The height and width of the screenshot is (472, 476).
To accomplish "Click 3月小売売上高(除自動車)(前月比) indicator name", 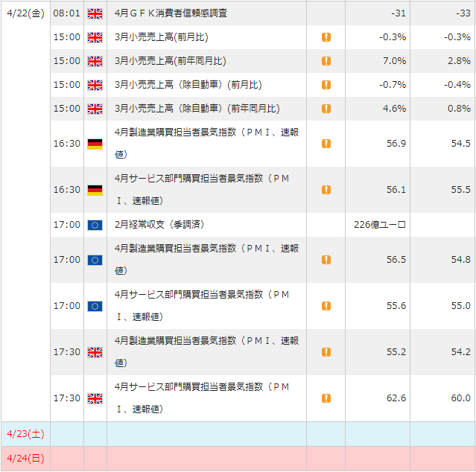I will (188, 85).
